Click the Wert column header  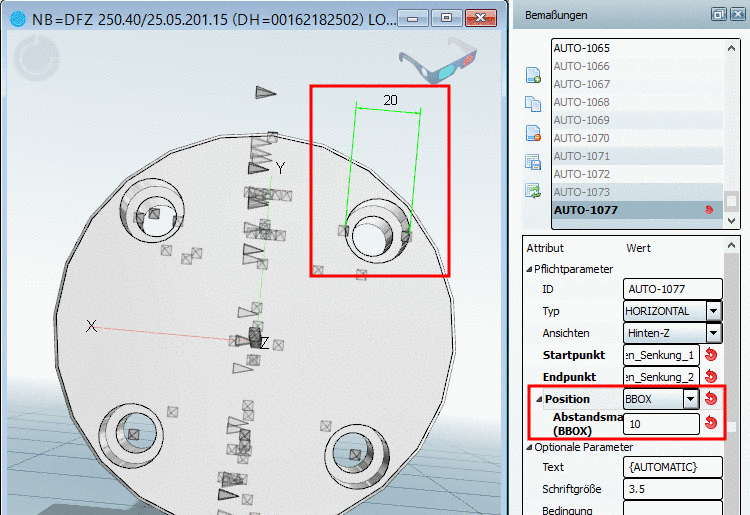pyautogui.click(x=638, y=248)
